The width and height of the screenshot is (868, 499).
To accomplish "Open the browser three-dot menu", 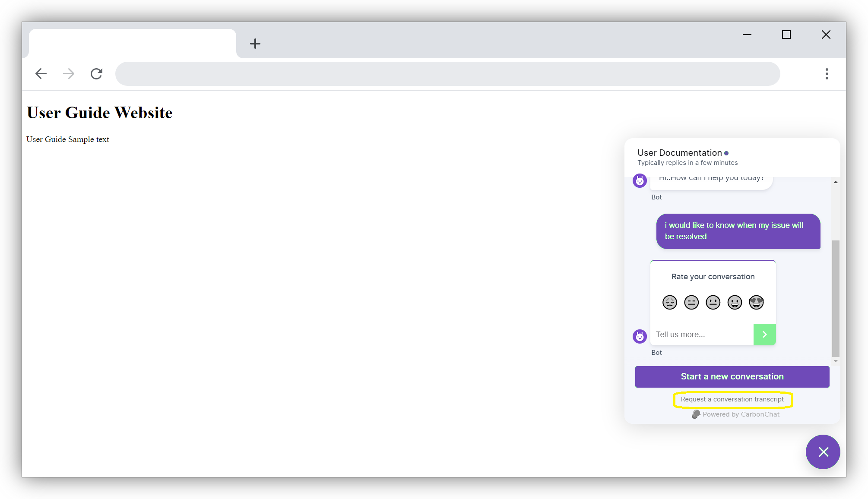I will tap(827, 74).
